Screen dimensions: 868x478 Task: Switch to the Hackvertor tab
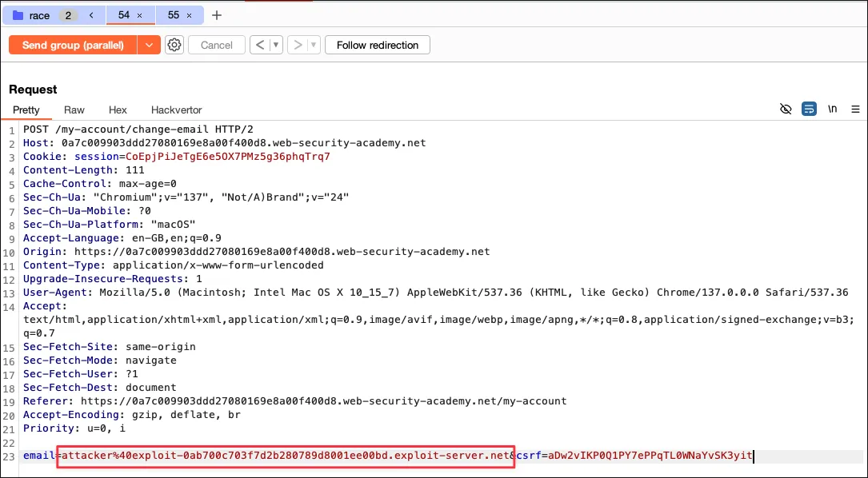click(x=176, y=110)
